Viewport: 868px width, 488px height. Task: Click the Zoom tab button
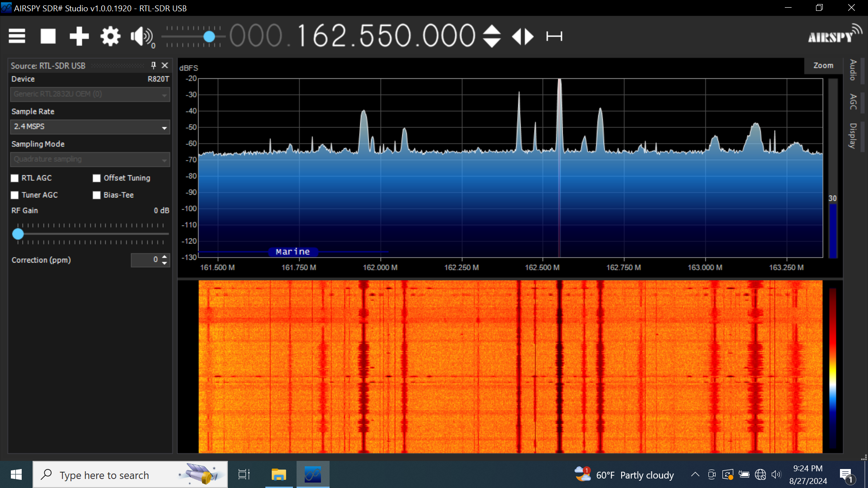click(823, 66)
